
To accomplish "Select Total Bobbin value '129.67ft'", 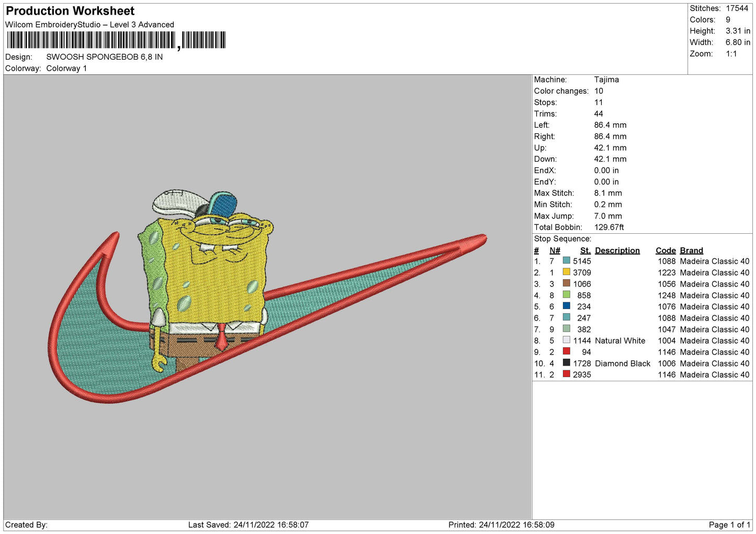I will click(x=609, y=228).
